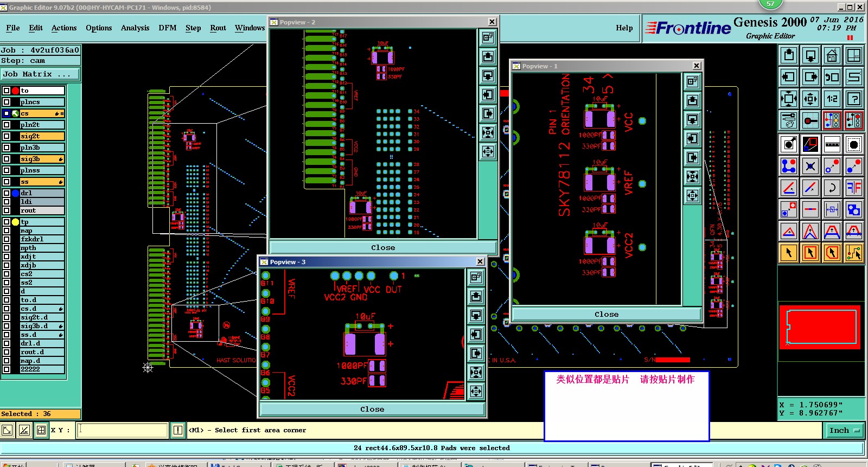Viewport: 868px width, 467px height.
Task: Open the Inch units selector
Action: [844, 430]
